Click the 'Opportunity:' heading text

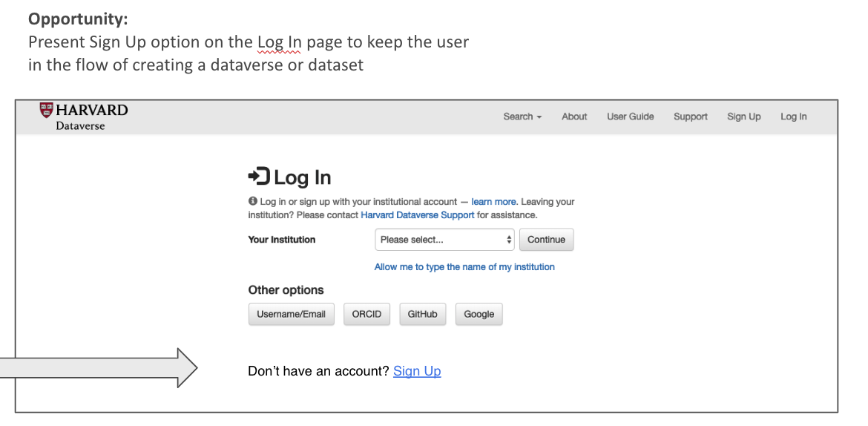click(x=78, y=19)
